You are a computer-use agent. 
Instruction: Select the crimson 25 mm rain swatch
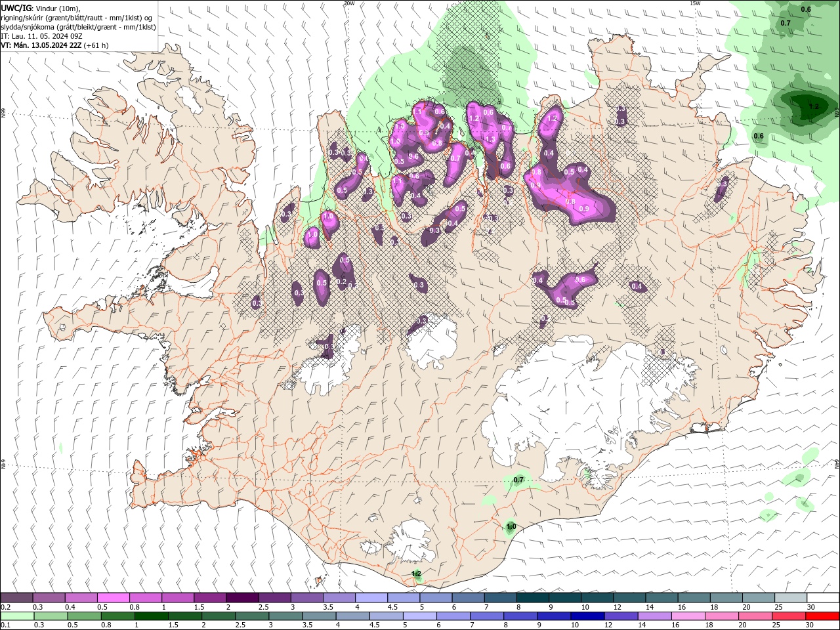click(x=787, y=616)
